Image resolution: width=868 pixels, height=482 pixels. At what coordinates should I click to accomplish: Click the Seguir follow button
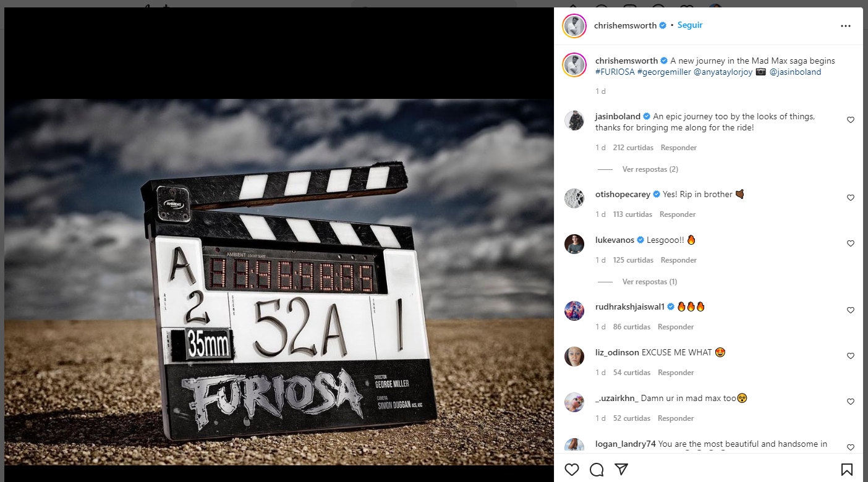(x=690, y=25)
